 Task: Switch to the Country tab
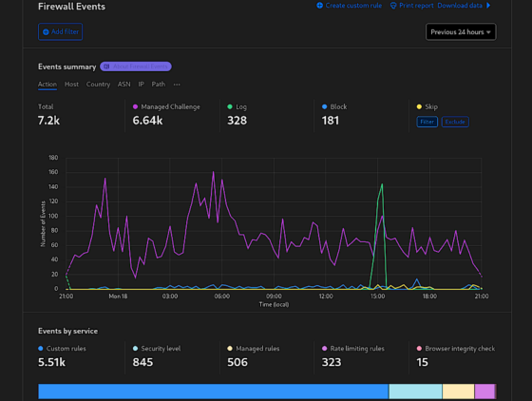coord(98,85)
